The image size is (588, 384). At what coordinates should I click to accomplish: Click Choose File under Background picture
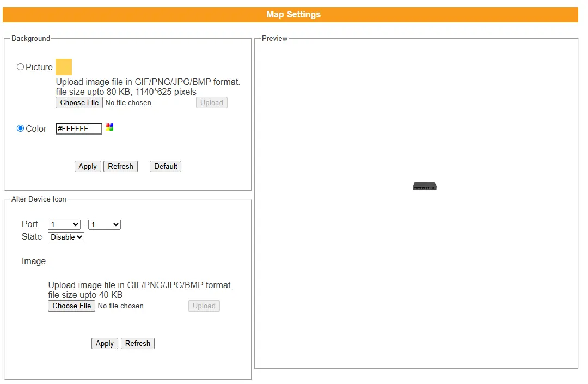click(x=79, y=103)
